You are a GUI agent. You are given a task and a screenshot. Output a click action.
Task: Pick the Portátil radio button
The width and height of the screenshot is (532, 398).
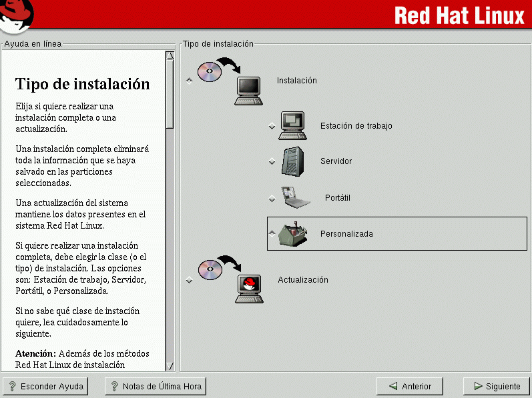coord(272,198)
